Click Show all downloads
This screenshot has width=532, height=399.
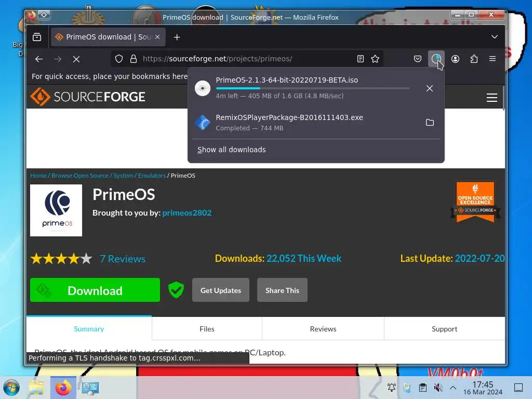232,150
